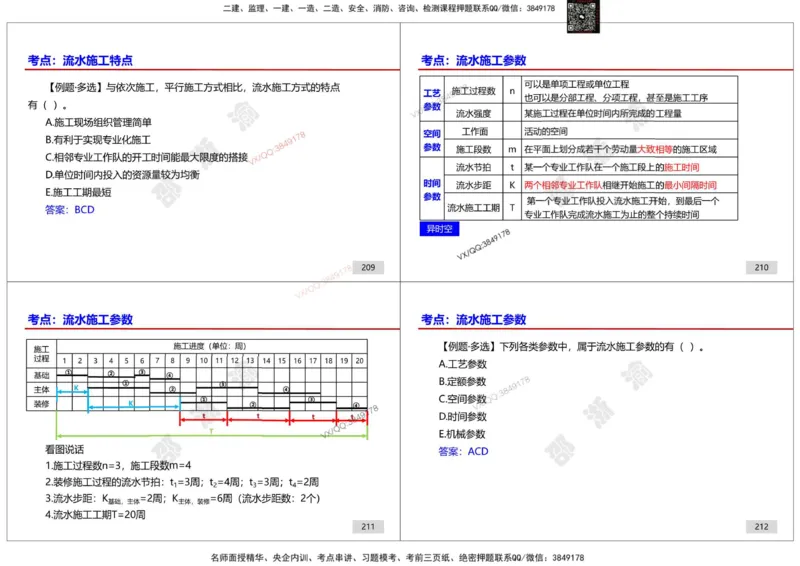The width and height of the screenshot is (800, 566).
Task: Click the red text '最小间隔时间'
Action: [x=690, y=185]
